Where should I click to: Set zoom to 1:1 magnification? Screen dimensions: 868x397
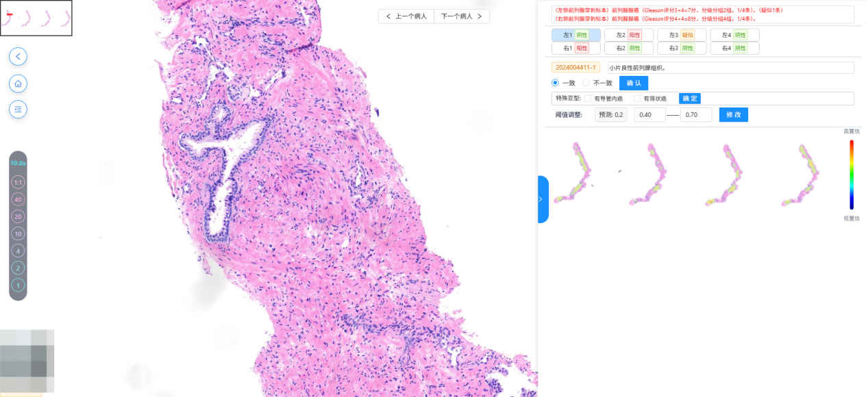[x=18, y=183]
